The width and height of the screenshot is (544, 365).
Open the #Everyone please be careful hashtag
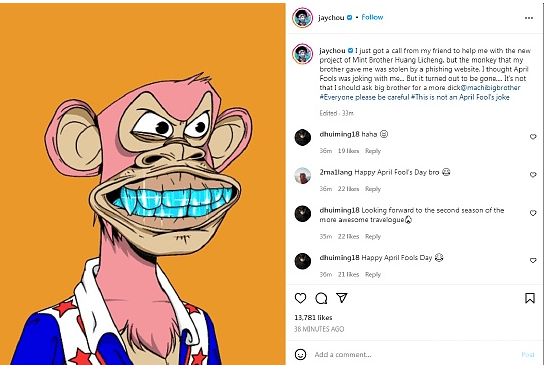(x=364, y=97)
